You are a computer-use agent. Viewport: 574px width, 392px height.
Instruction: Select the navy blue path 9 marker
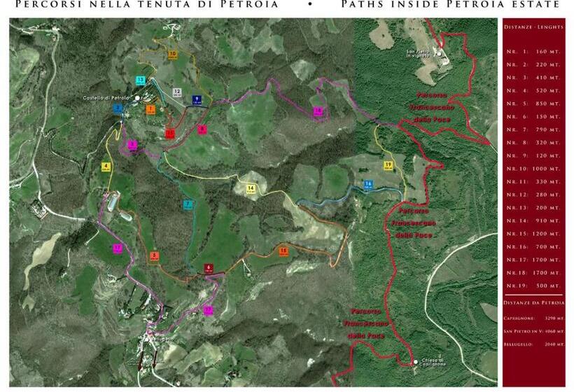click(x=197, y=99)
